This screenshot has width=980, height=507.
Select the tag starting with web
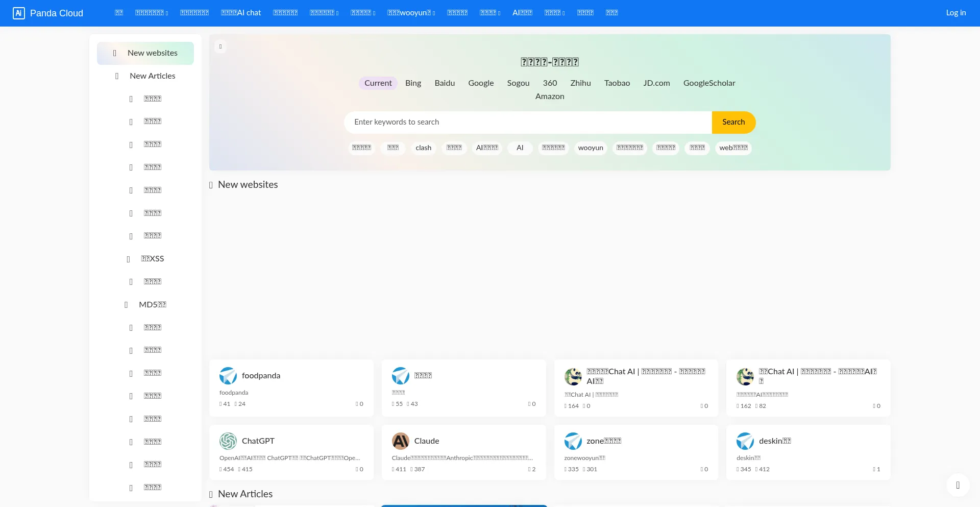(733, 148)
